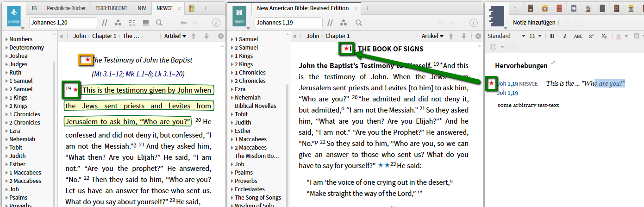Open Artikel dropdown in NRSVCE panel

pyautogui.click(x=175, y=36)
